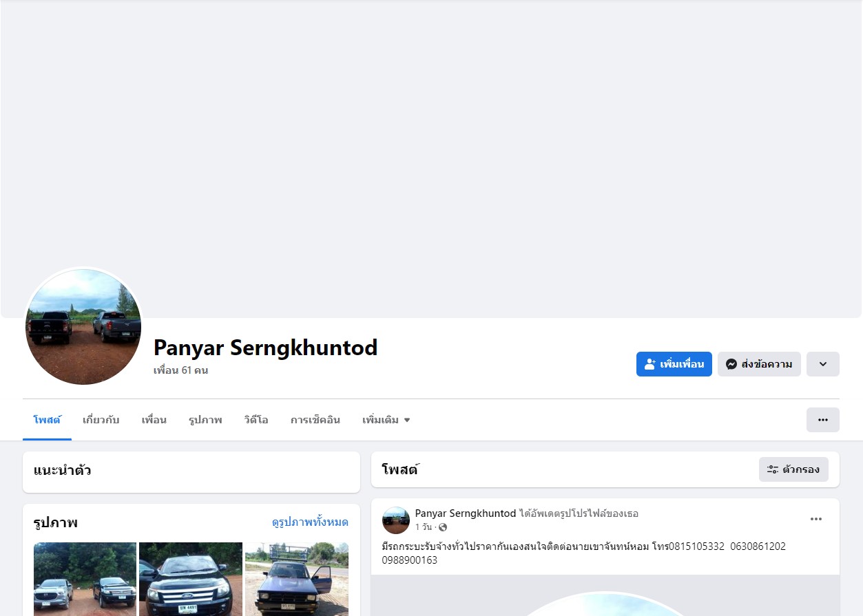Click the 1 วัน post timestamp

click(x=423, y=527)
